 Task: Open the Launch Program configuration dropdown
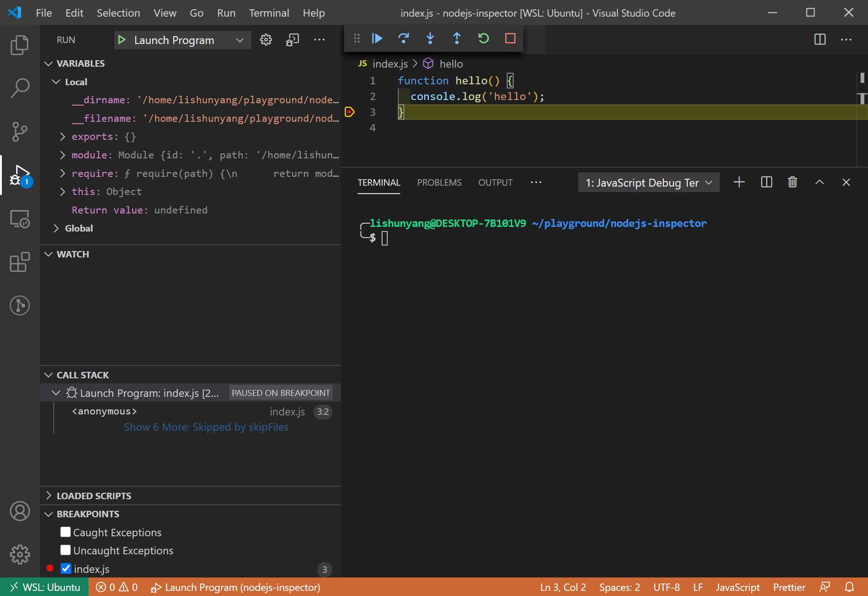[182, 40]
